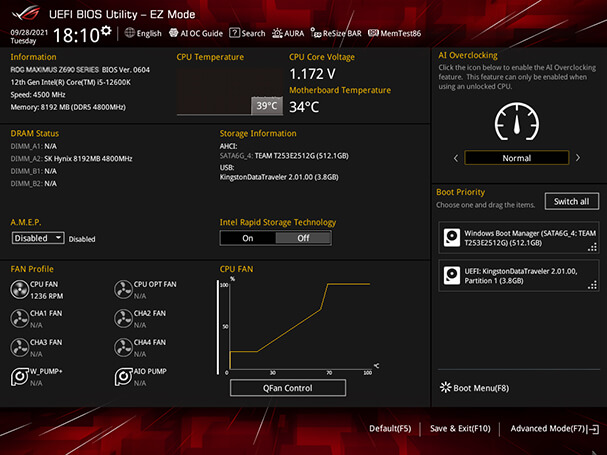The height and width of the screenshot is (455, 607).
Task: Open QFan Control
Action: click(287, 388)
